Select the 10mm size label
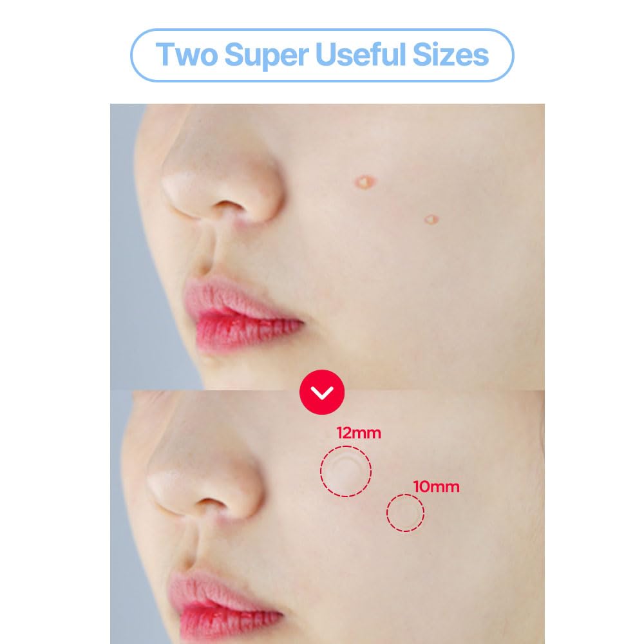The image size is (644, 644). [436, 487]
